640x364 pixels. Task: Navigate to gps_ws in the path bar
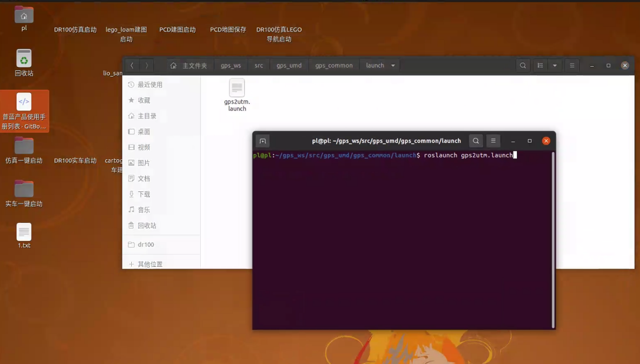(x=231, y=66)
